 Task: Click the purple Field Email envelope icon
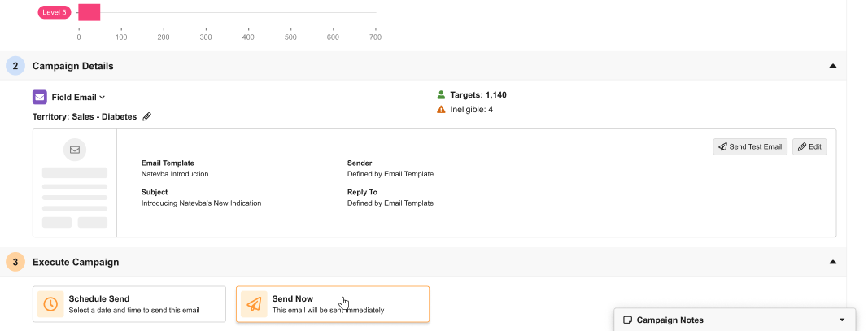pos(40,97)
